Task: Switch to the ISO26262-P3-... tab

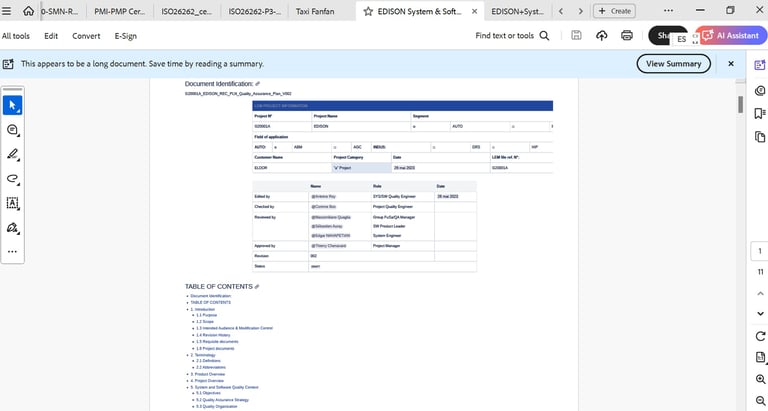Action: tap(255, 11)
